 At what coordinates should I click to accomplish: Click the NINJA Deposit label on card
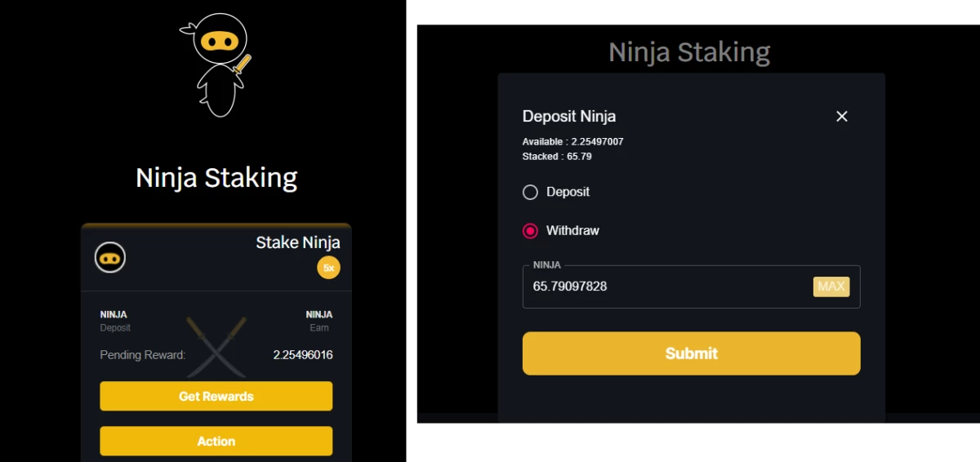point(115,321)
